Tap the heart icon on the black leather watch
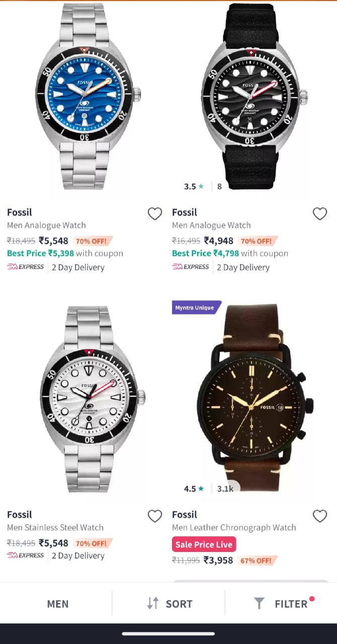 [320, 214]
